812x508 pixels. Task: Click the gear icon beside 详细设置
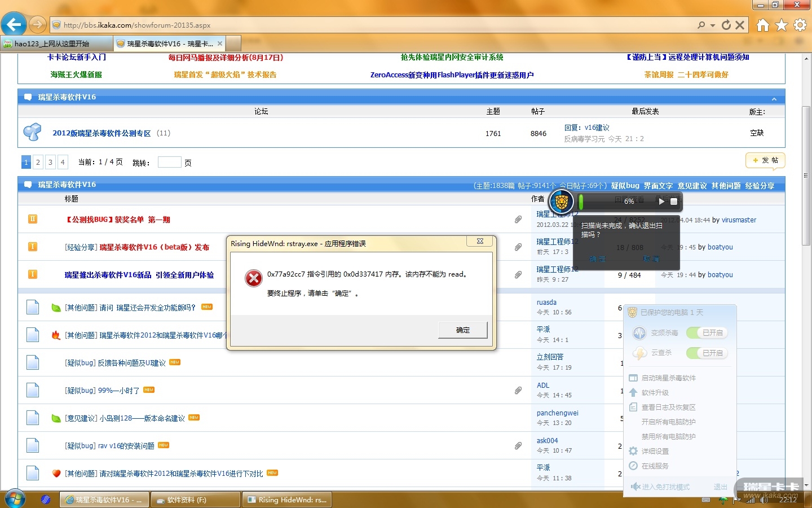pyautogui.click(x=633, y=451)
